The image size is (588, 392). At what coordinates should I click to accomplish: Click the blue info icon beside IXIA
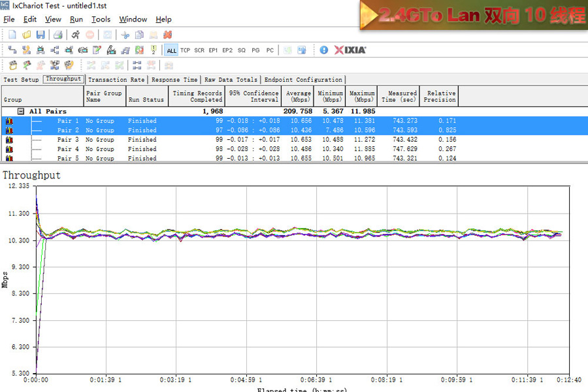coord(323,50)
